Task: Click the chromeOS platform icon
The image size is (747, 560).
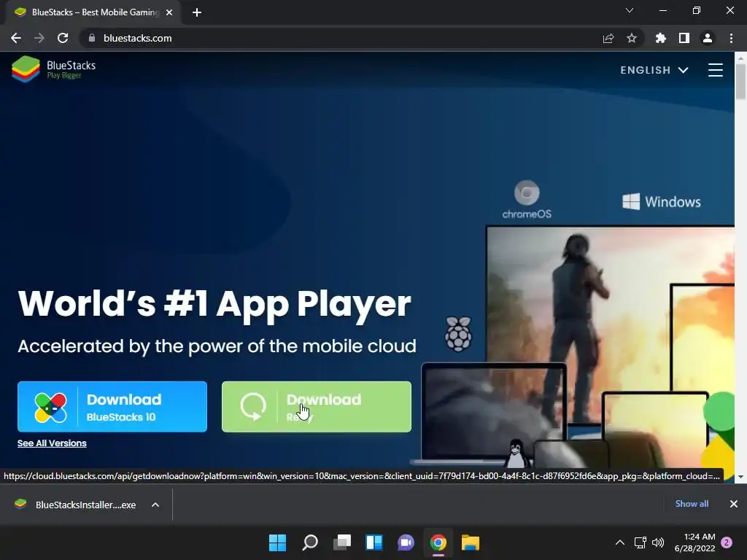Action: click(527, 199)
